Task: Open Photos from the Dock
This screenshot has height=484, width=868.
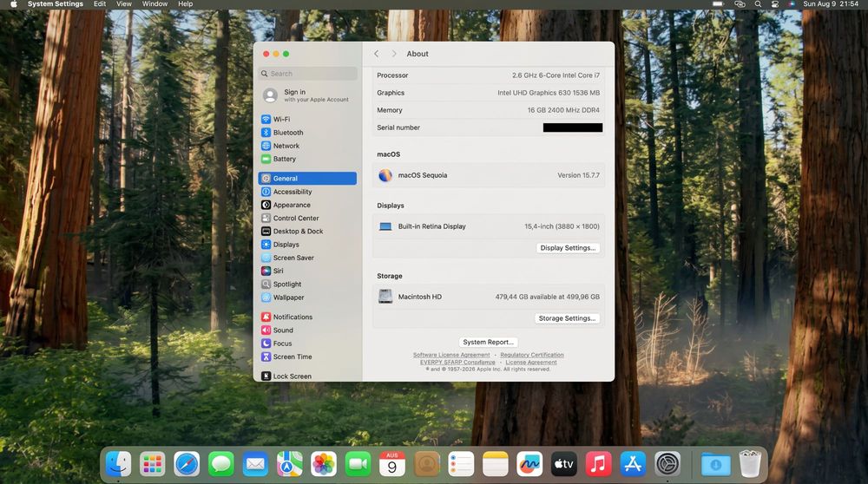Action: 324,464
